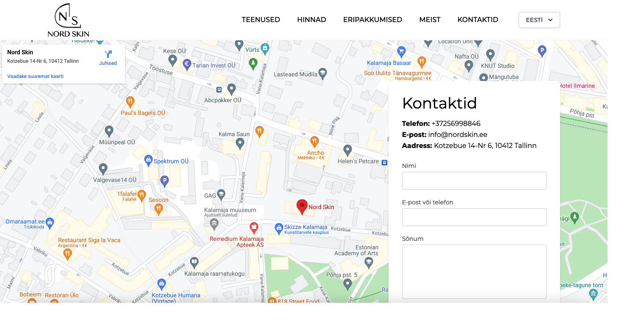Screen dimensions: 644x321
Task: Select Remedium Kalamaja Apteek pharmacy marker
Action: click(x=254, y=228)
